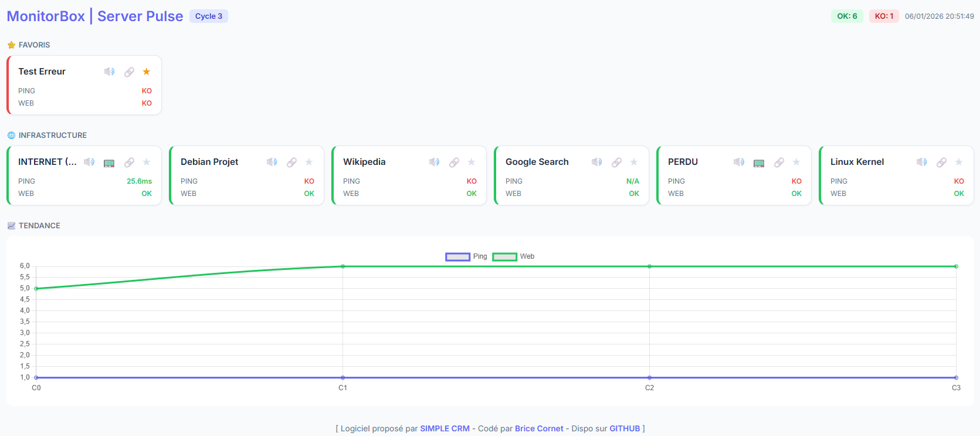Open the Brice Cornet footer link
The width and height of the screenshot is (980, 436).
539,428
